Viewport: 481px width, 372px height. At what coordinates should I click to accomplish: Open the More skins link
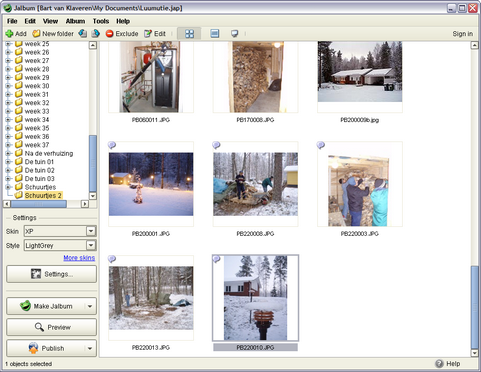point(79,258)
